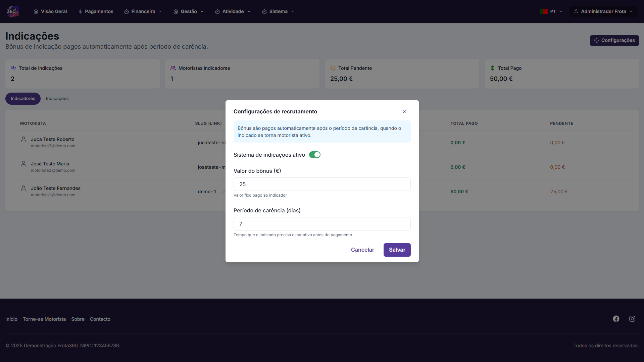644x362 pixels.
Task: Disable the Sistema de indicações ativo toggle
Action: [x=314, y=155]
